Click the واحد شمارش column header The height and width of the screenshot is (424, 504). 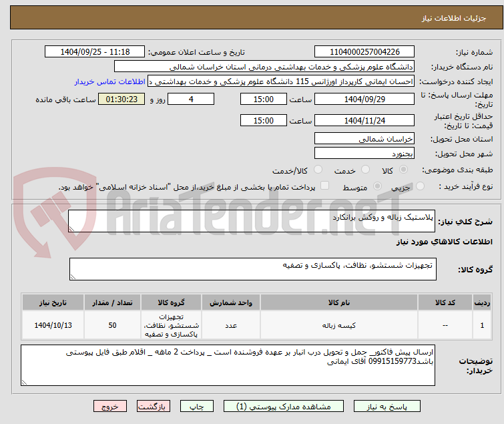[231, 302]
